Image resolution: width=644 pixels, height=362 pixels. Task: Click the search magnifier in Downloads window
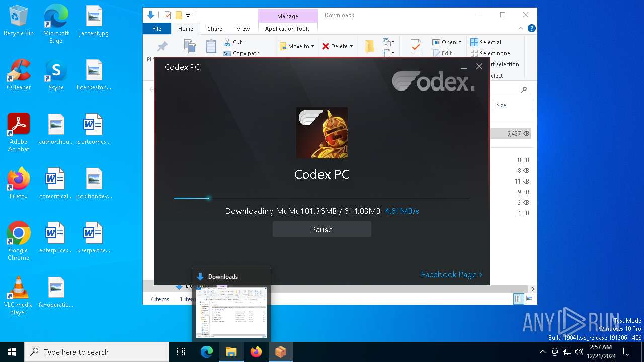(x=524, y=89)
